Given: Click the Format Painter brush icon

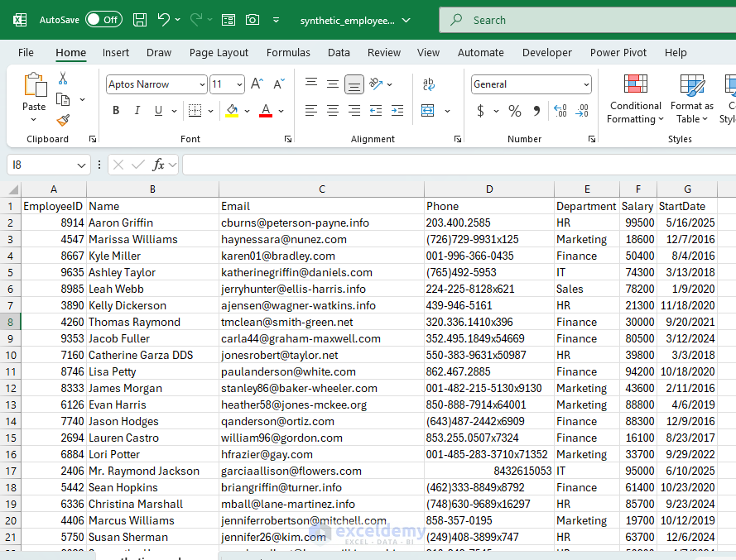Looking at the screenshot, I should (x=63, y=121).
